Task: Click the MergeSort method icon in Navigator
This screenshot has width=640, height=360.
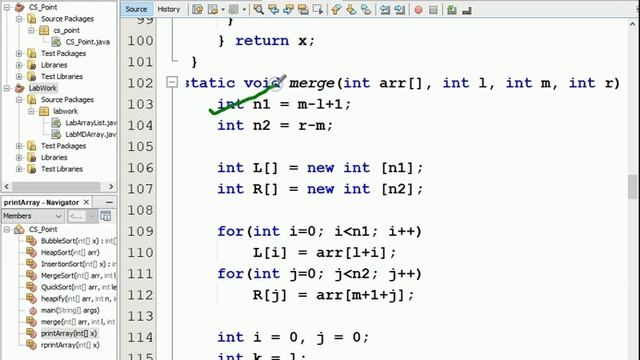Action: pyautogui.click(x=31, y=276)
